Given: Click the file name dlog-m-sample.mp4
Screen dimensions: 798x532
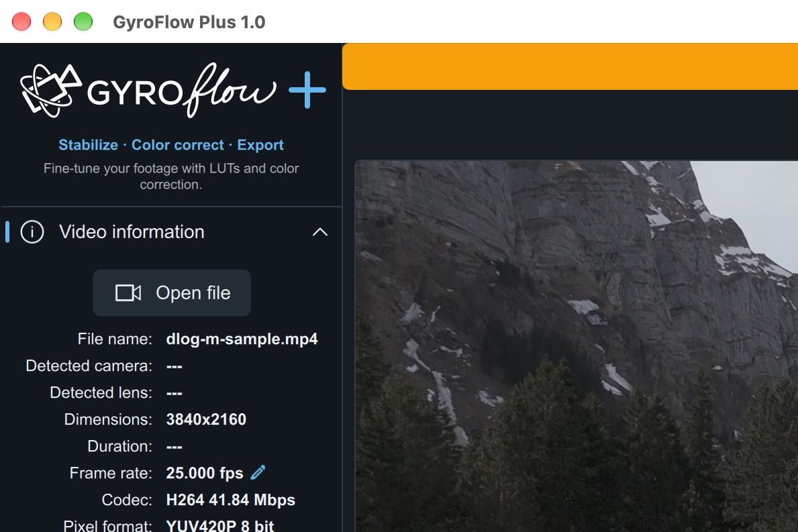Looking at the screenshot, I should pos(242,339).
